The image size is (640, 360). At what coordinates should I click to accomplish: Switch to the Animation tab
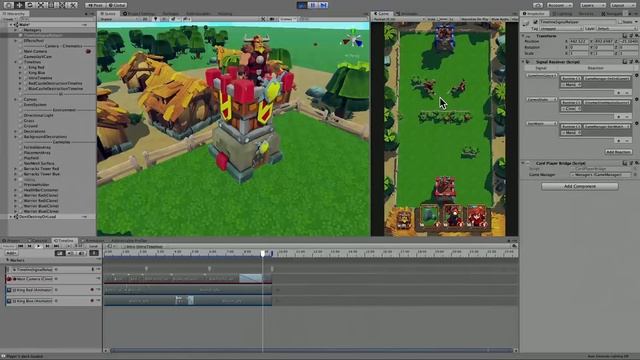93,240
